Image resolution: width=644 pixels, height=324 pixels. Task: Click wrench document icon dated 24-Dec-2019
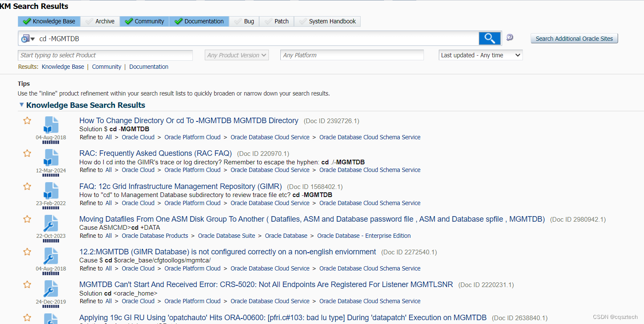pyautogui.click(x=51, y=289)
